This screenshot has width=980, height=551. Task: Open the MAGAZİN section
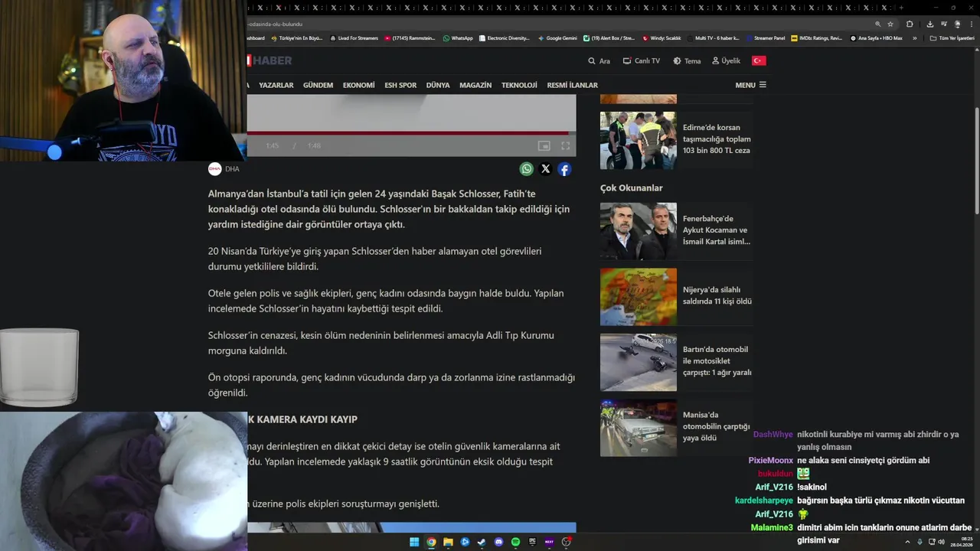tap(475, 85)
